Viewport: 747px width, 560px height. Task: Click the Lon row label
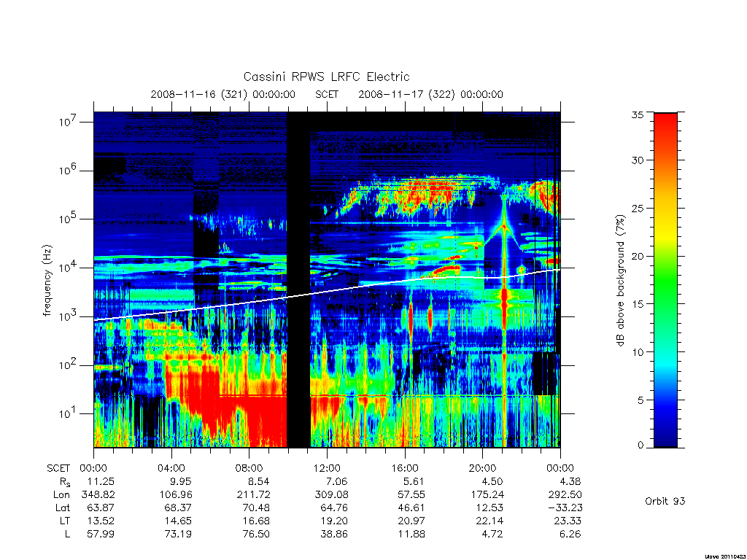pos(61,495)
